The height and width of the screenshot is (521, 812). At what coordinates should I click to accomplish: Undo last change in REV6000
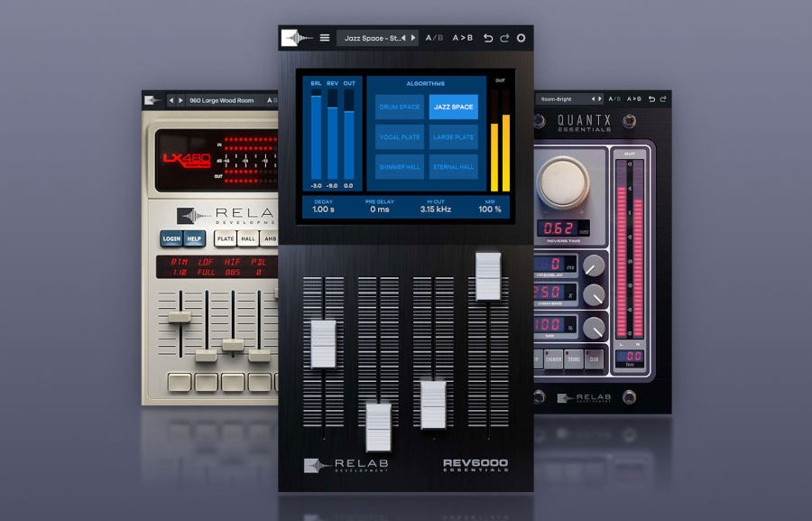coord(489,39)
